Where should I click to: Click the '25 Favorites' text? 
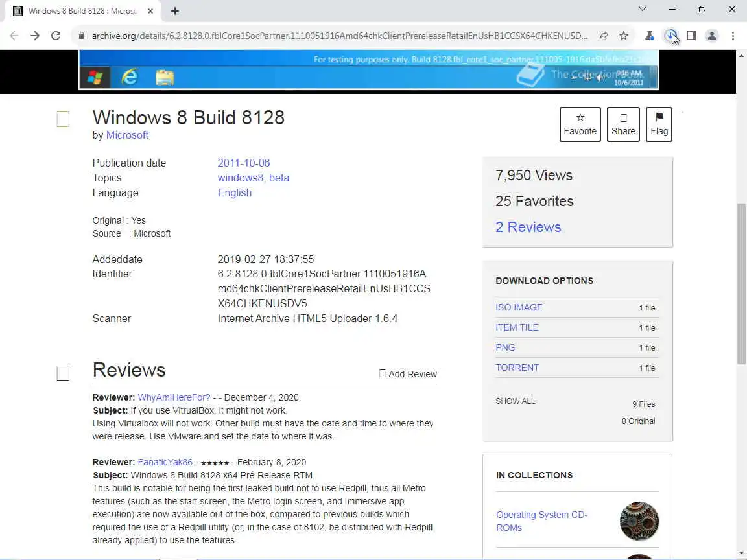[x=534, y=202]
